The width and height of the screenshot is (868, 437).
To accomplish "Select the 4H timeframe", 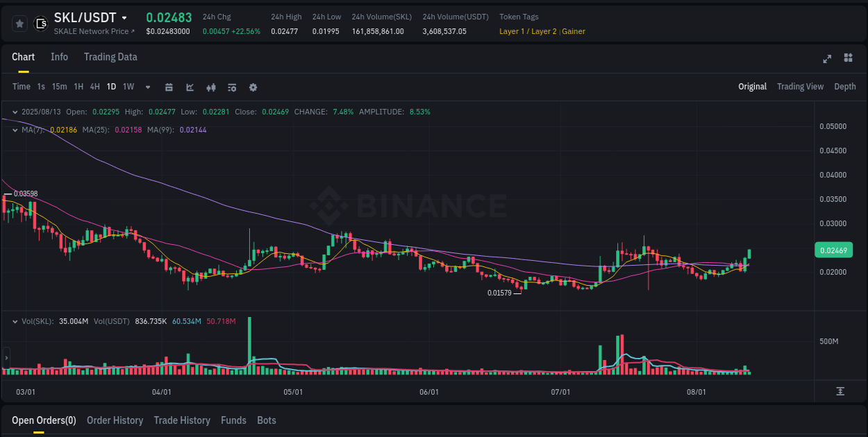I will (x=94, y=87).
